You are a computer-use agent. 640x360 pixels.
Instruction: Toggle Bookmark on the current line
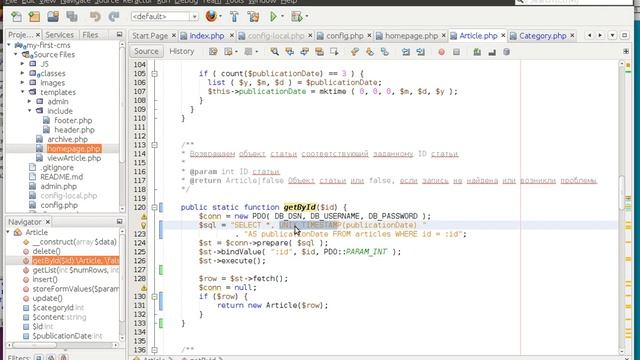click(x=384, y=52)
